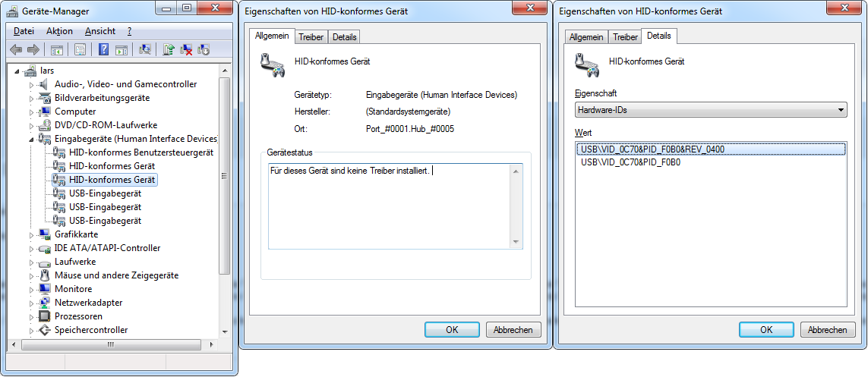
Task: Switch to Treiber tab in Hardware-IDs dialog
Action: [625, 37]
